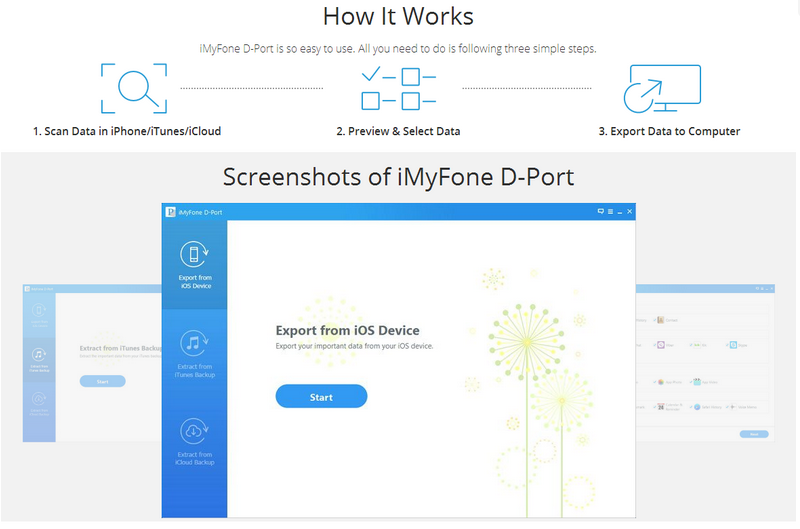Toggle the Contact checkbox in right screenshot
The image size is (800, 529).
point(655,320)
